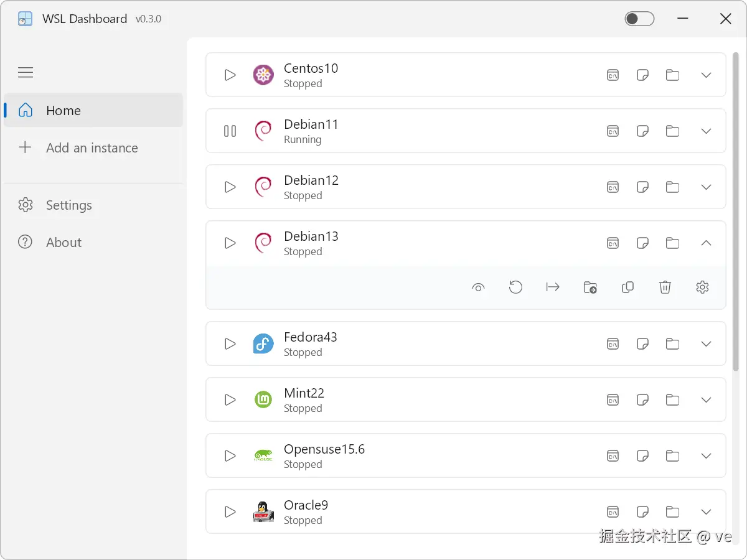Start the Mint22 instance
747x560 pixels.
tap(230, 400)
